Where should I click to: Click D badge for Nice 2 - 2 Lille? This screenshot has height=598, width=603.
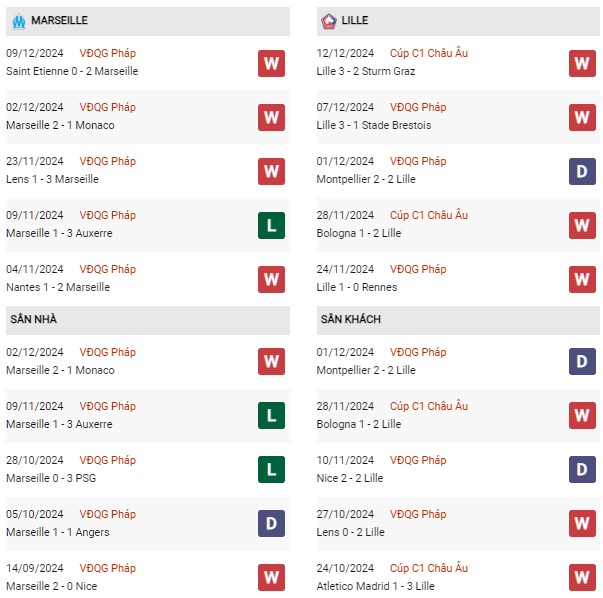click(582, 469)
